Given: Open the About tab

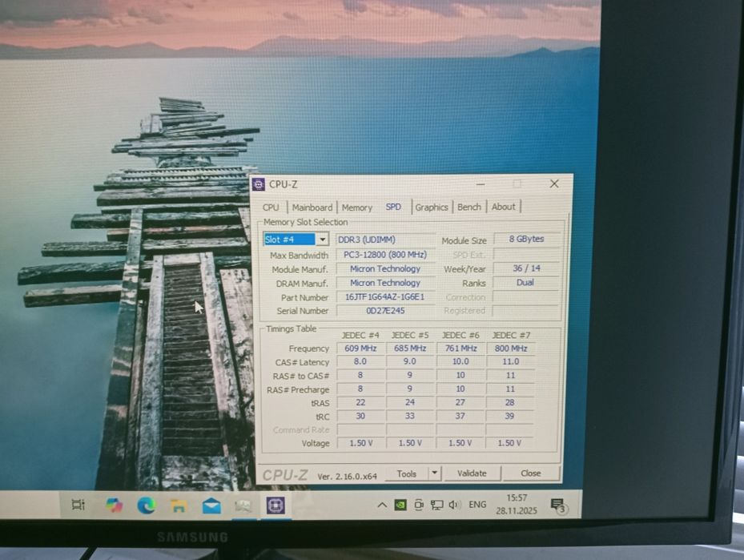Looking at the screenshot, I should (x=504, y=207).
